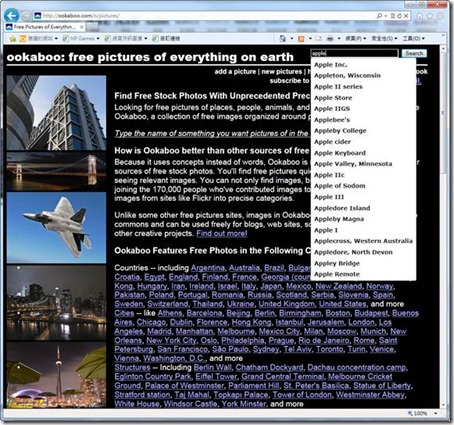Viewport: 454px width, 425px height.
Task: Open the HP Games favorites folder
Action: (81, 39)
